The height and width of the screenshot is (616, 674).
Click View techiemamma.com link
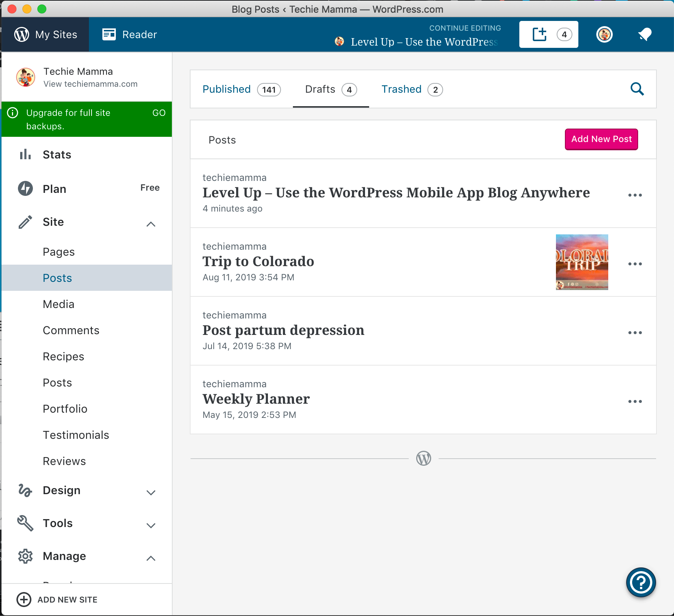pyautogui.click(x=90, y=84)
